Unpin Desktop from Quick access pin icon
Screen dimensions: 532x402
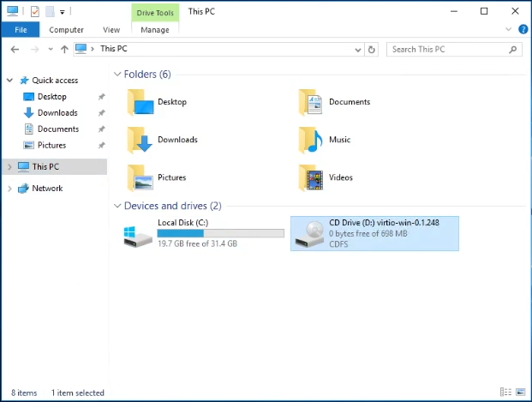point(101,97)
